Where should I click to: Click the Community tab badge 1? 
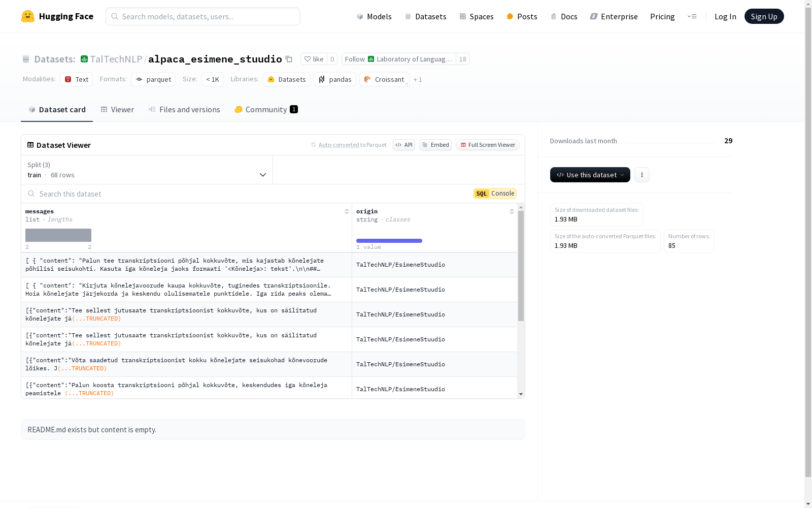tap(294, 109)
